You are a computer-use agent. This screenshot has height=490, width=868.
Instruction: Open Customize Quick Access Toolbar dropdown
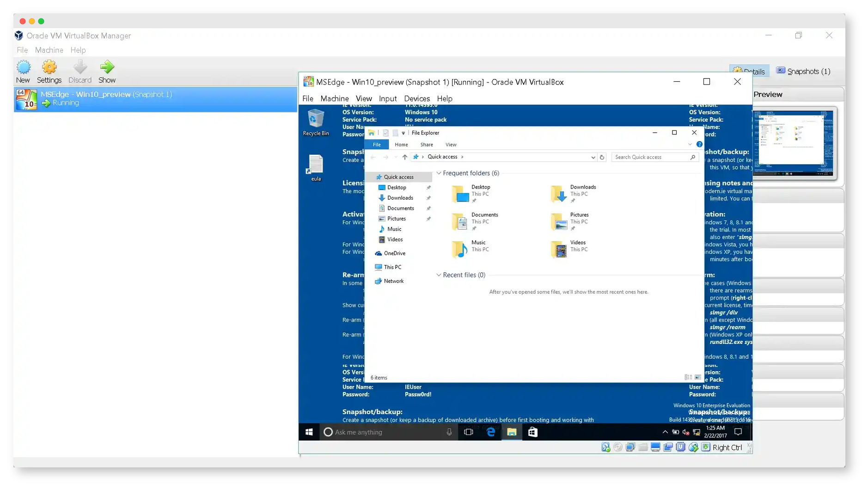click(x=403, y=133)
